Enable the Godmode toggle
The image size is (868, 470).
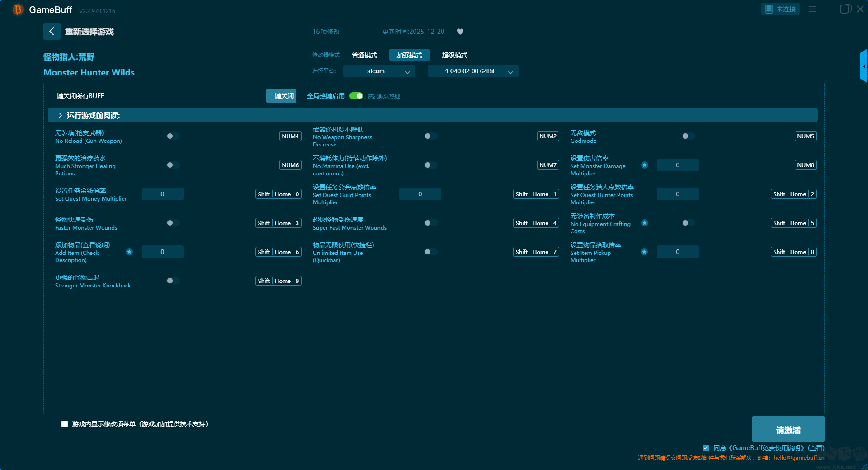(x=688, y=136)
